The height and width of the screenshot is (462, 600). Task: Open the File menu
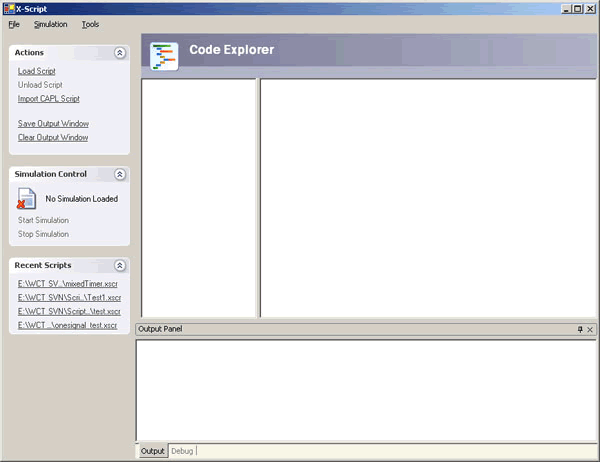(14, 23)
